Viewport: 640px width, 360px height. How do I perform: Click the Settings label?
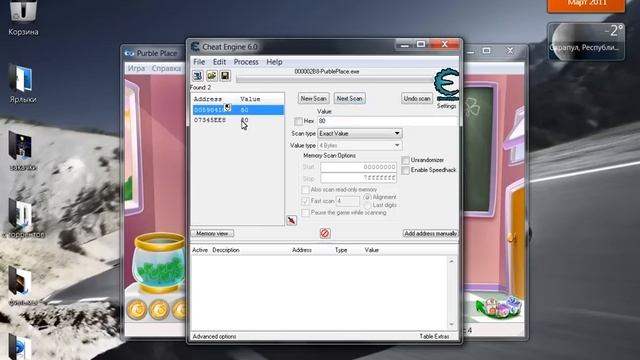coord(447,106)
